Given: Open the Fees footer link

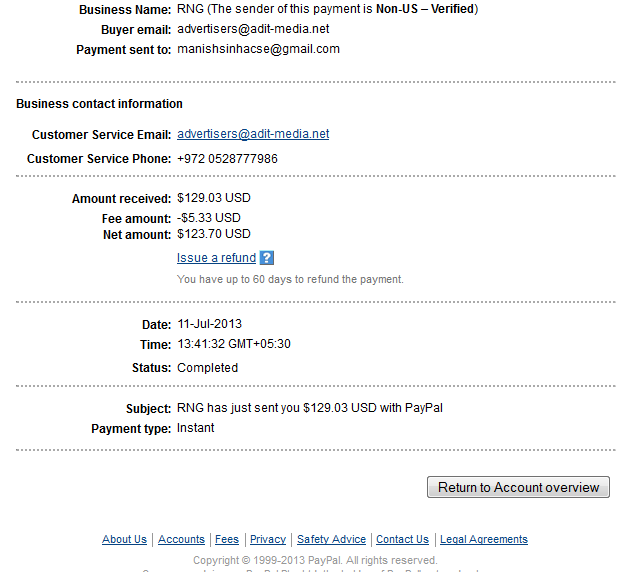Looking at the screenshot, I should click(227, 539).
